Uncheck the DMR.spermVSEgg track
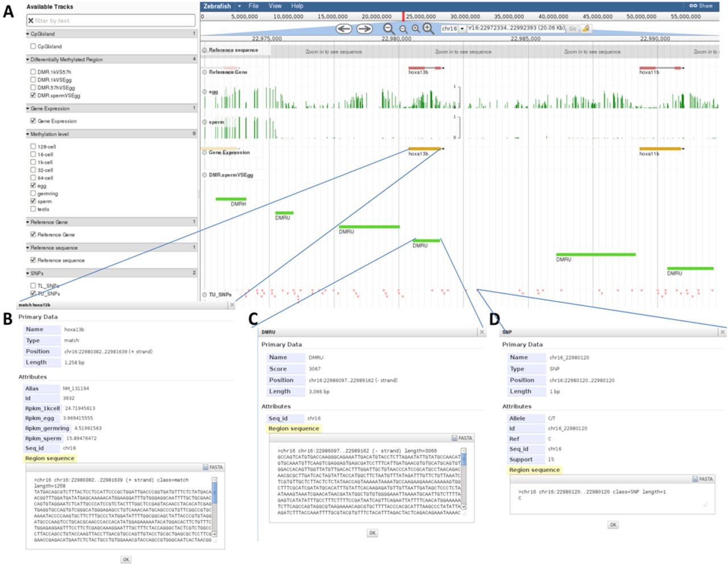This screenshot has width=728, height=564. (33, 96)
